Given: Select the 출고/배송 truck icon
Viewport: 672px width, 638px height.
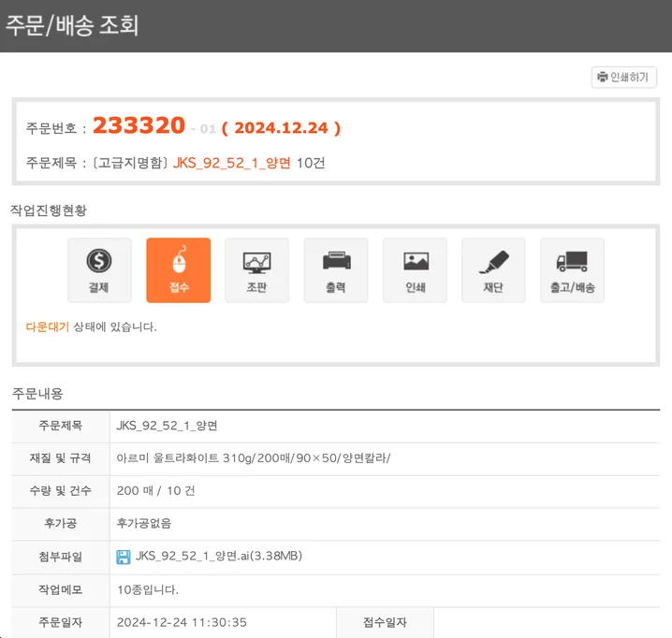Looking at the screenshot, I should point(572,270).
